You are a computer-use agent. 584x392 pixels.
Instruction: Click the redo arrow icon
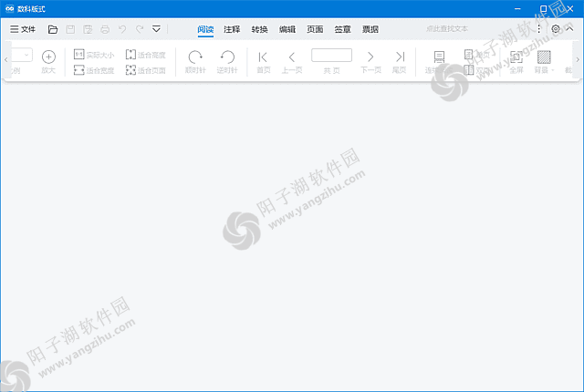click(140, 29)
